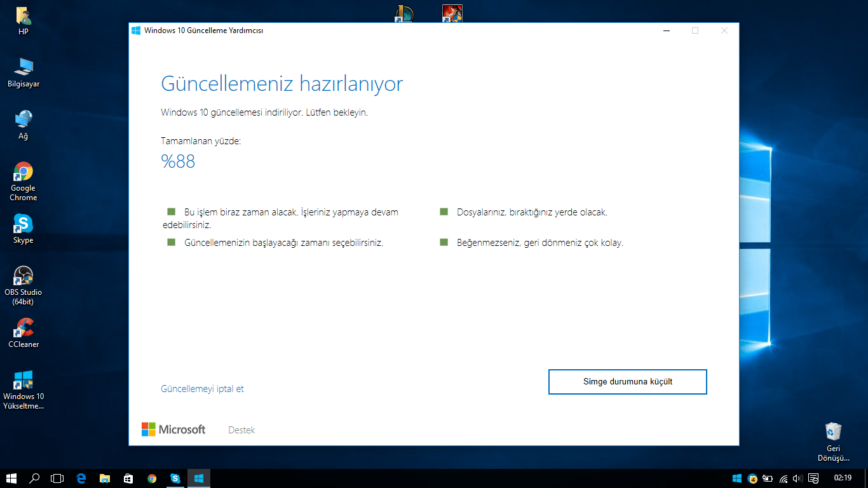Minimize the Güncelleme Yardımcısı window
Screen dimensions: 868x488
click(x=666, y=30)
